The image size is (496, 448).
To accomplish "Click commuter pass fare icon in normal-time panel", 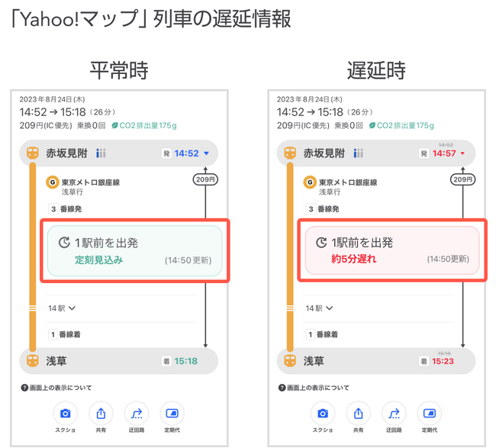I will tap(172, 414).
